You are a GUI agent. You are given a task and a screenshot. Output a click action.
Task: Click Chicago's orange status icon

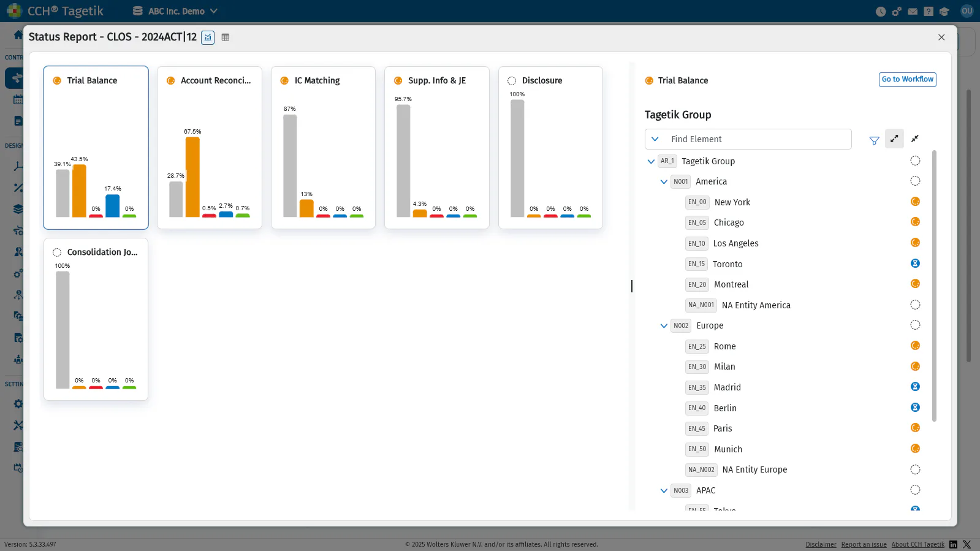(x=915, y=222)
